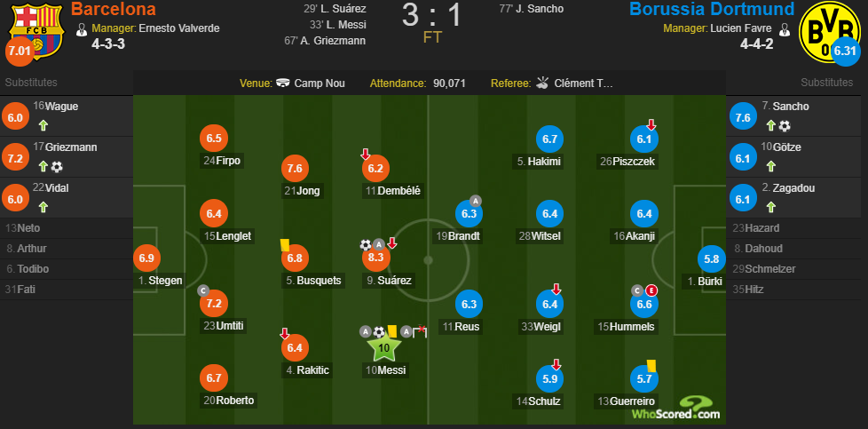Click Bürki's 5.8 rating bubble

coord(711,258)
